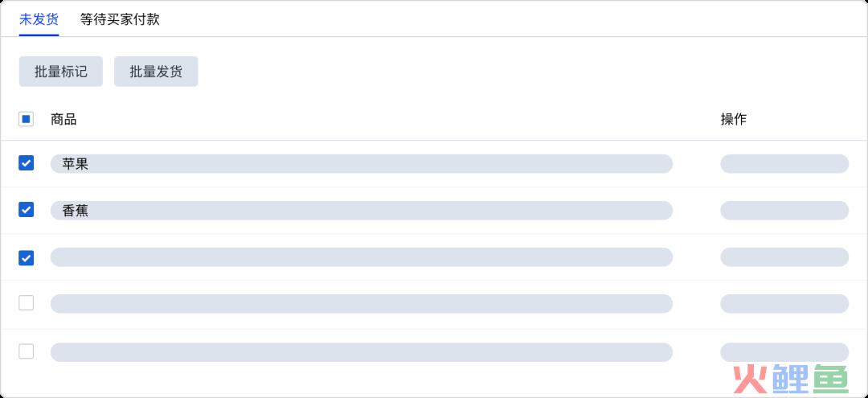Viewport: 868px width, 398px height.
Task: Click the 商品 column header
Action: (63, 119)
